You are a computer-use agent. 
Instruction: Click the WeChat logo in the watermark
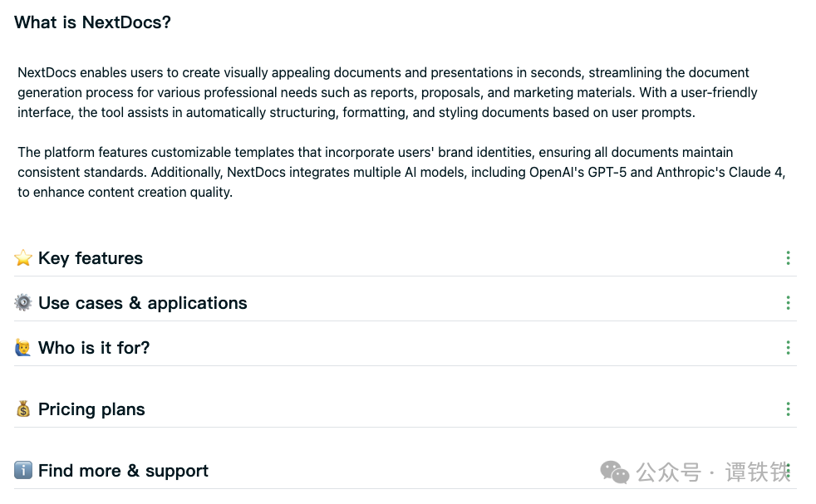(615, 472)
